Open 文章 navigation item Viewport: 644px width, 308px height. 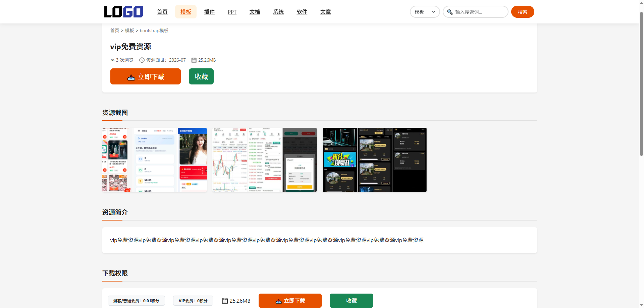point(325,12)
